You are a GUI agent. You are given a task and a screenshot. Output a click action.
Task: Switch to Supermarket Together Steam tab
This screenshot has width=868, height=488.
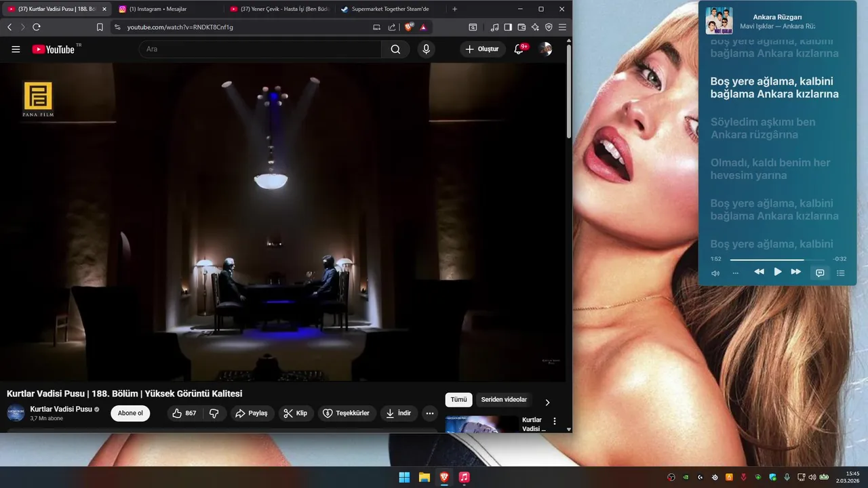tap(390, 9)
